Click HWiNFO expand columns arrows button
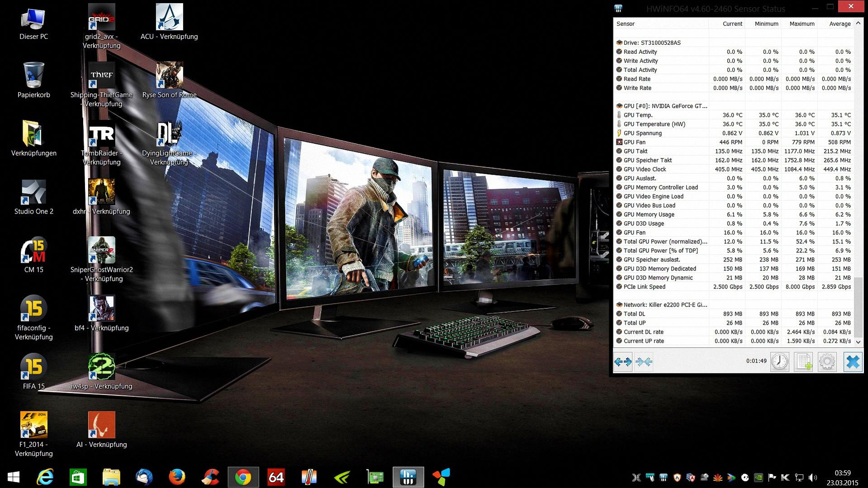Viewport: 868px width, 488px height. tap(623, 362)
